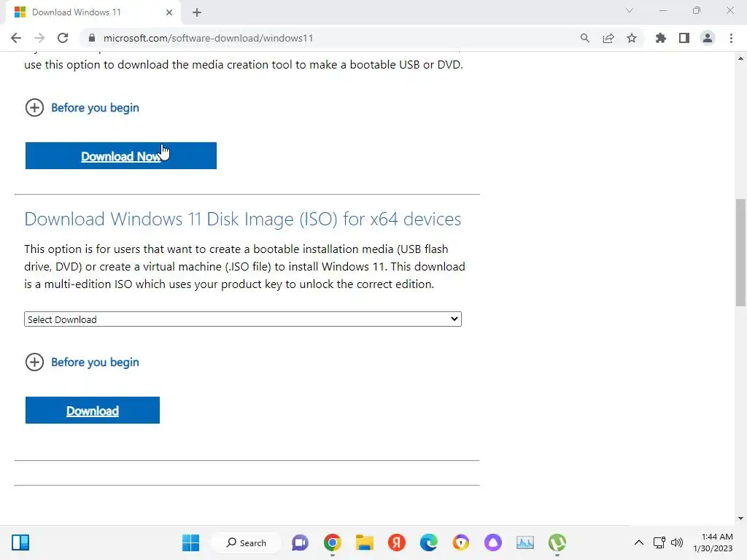Open the tab search chevron

tap(630, 10)
